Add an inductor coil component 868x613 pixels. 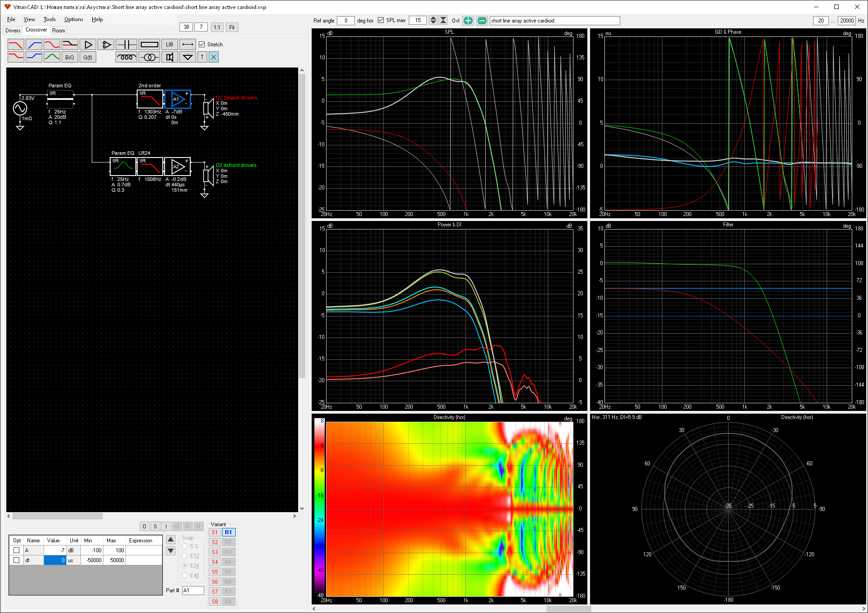126,57
